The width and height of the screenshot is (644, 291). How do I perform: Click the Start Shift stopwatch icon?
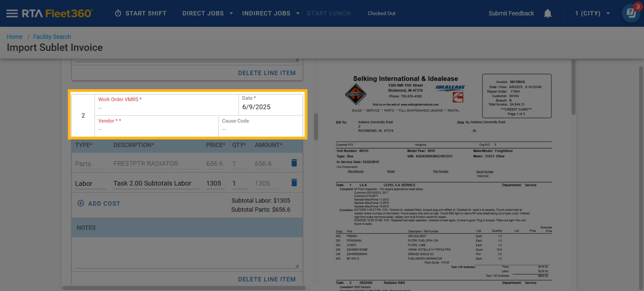coord(118,13)
